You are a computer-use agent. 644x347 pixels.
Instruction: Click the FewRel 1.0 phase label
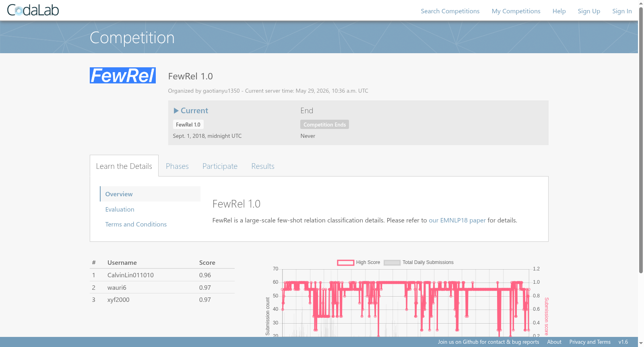point(188,125)
